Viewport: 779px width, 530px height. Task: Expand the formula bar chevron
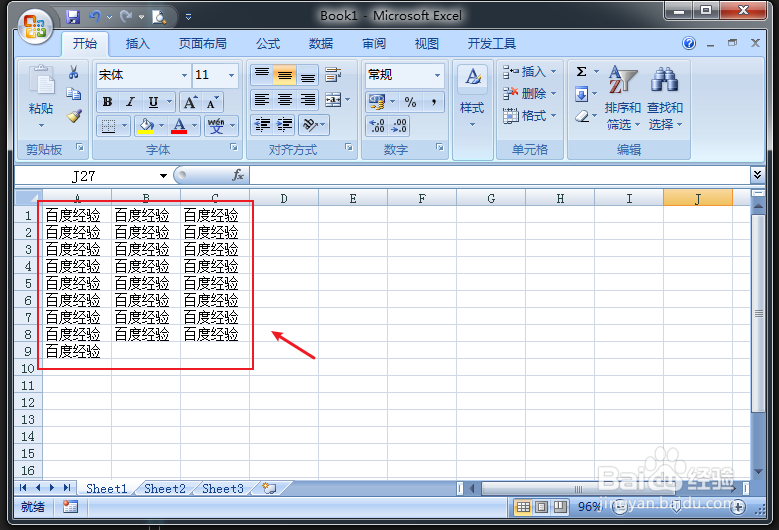(x=757, y=174)
